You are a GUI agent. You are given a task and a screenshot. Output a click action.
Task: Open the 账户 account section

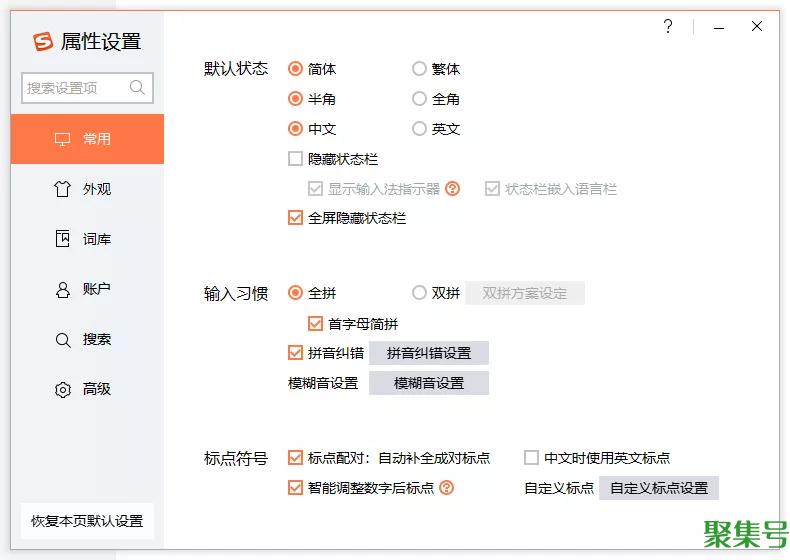point(87,289)
